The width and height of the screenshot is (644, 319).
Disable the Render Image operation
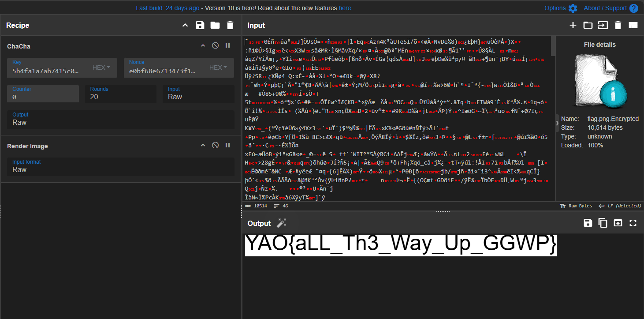[215, 146]
